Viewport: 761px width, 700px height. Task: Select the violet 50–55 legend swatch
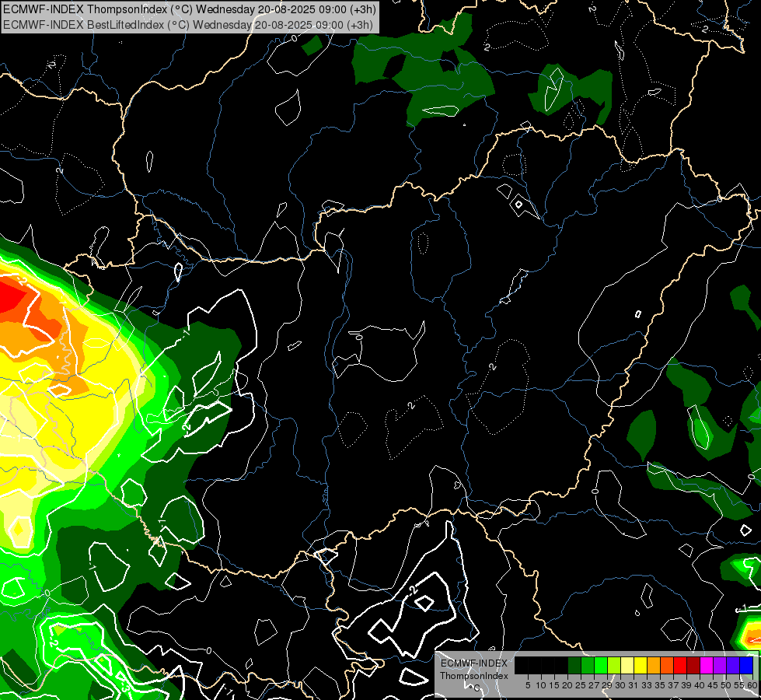coord(733,665)
